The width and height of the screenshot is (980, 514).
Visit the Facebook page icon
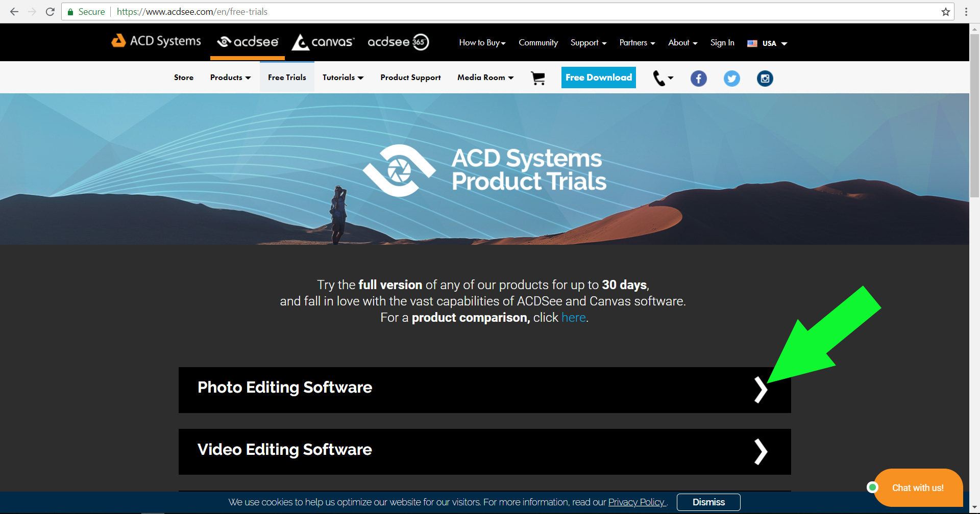pyautogui.click(x=699, y=79)
